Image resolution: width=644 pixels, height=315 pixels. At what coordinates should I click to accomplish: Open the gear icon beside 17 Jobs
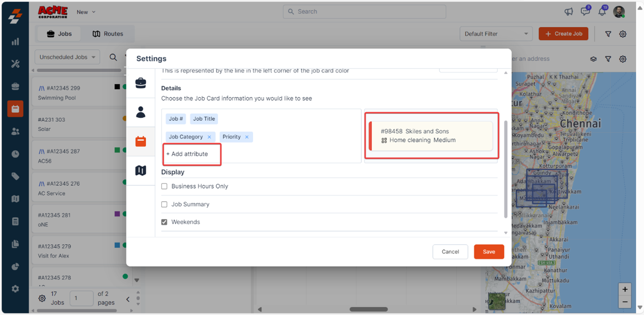point(42,298)
